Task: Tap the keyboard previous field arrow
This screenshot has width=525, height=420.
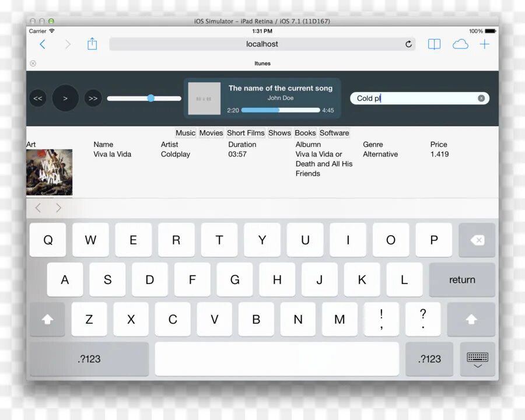Action: pos(38,208)
